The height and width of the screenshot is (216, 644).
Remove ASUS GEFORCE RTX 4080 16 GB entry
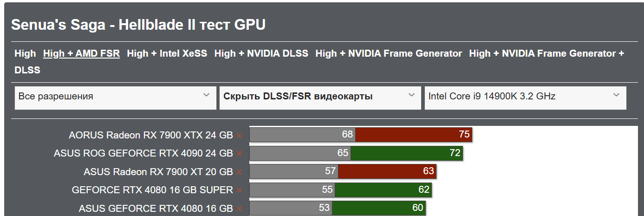(239, 209)
